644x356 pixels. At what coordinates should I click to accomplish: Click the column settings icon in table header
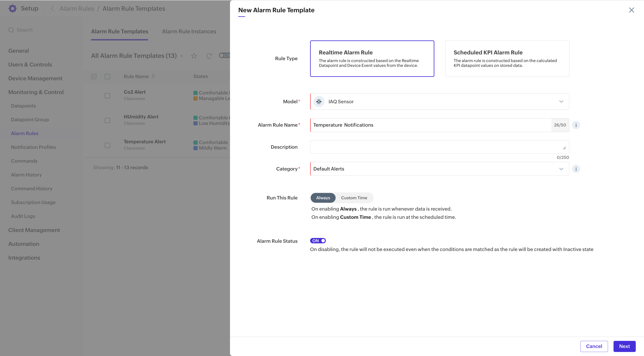click(94, 76)
